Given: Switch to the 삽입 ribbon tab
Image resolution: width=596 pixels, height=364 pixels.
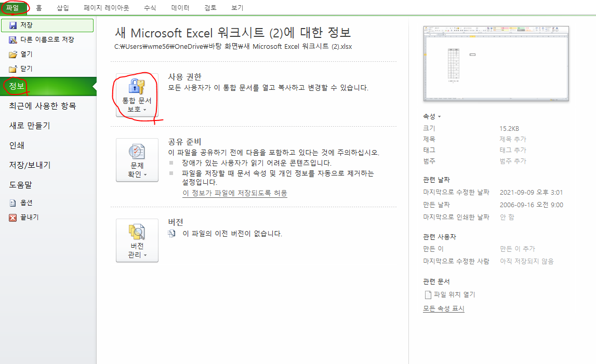Looking at the screenshot, I should point(63,8).
